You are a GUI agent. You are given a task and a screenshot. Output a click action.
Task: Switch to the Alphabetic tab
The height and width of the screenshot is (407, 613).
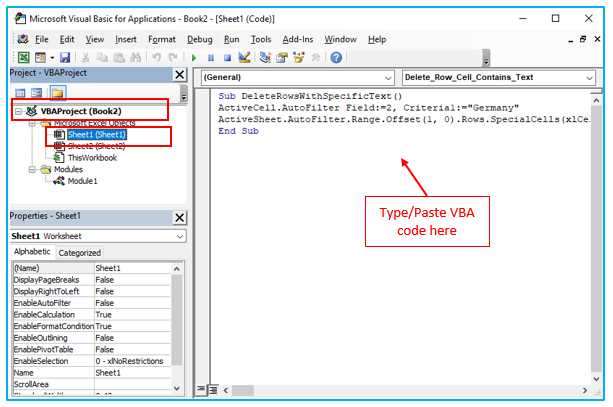click(x=32, y=252)
